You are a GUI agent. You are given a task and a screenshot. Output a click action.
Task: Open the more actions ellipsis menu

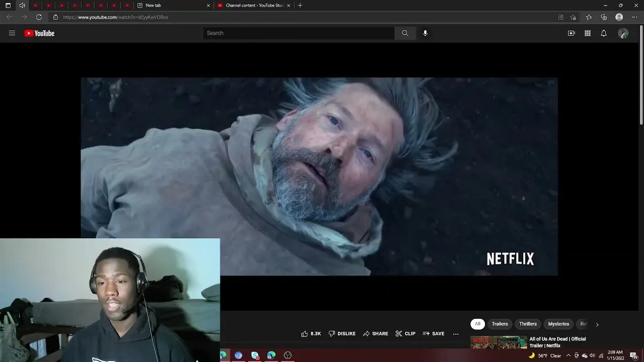[456, 333]
